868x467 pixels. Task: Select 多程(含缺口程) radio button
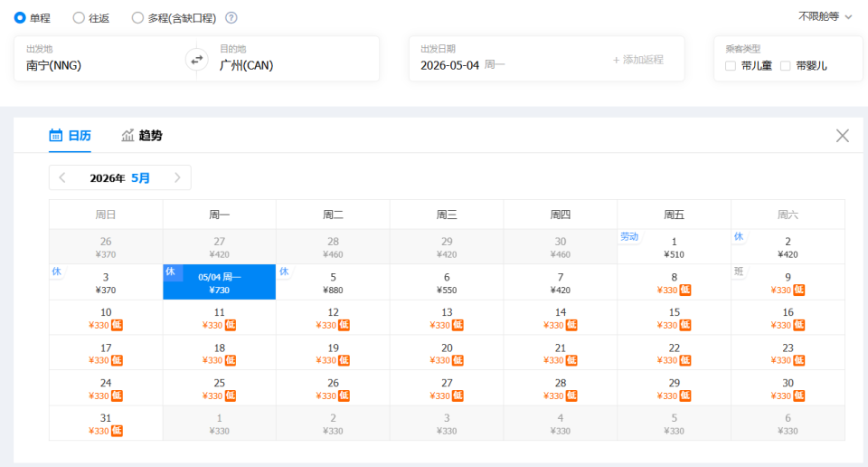137,18
